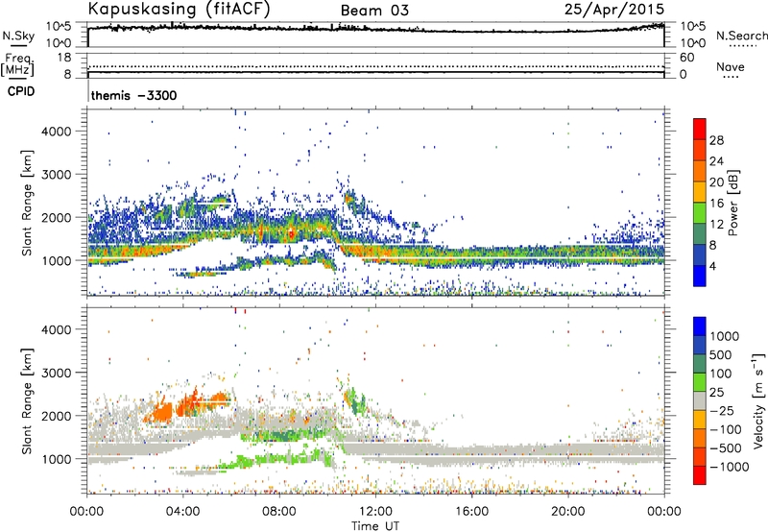Click the 12:00 time tick label
Viewport: 768px width, 532px height.
point(375,512)
